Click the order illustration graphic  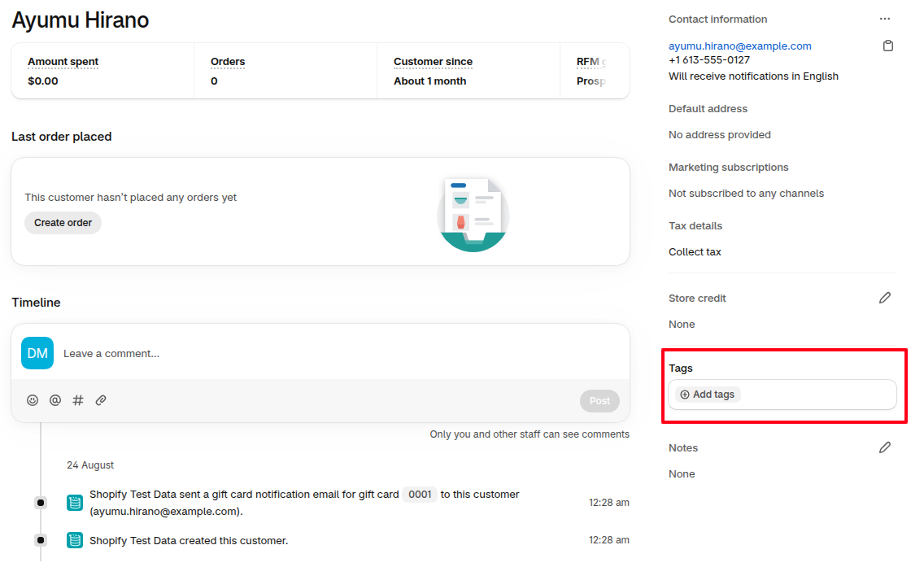(473, 215)
